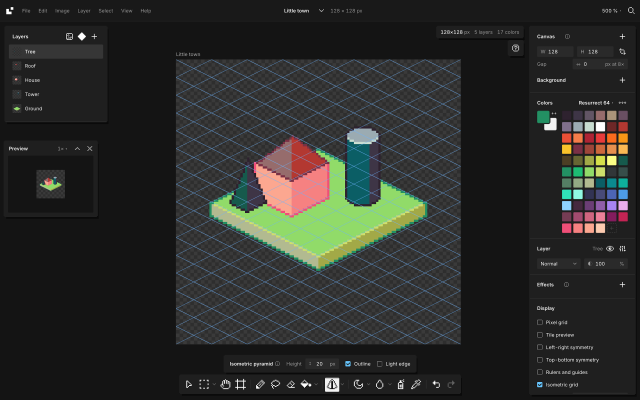Open the Image menu
This screenshot has height=400, width=640.
62,11
